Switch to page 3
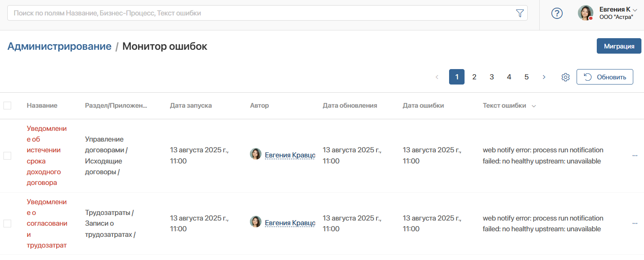 [x=492, y=77]
